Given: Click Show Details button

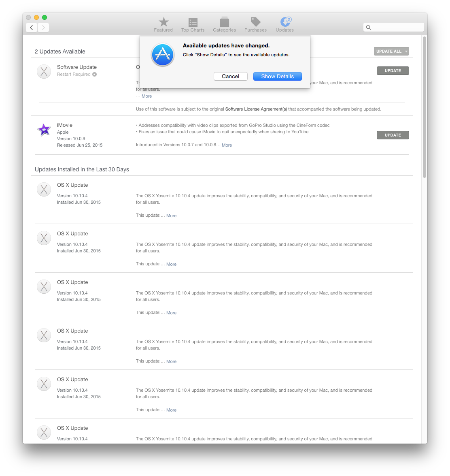Looking at the screenshot, I should (278, 76).
